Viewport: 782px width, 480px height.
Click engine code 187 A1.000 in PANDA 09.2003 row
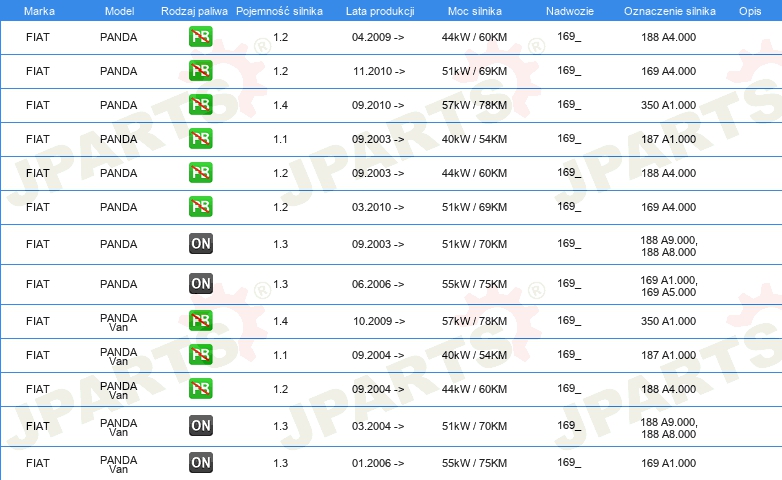tap(668, 139)
